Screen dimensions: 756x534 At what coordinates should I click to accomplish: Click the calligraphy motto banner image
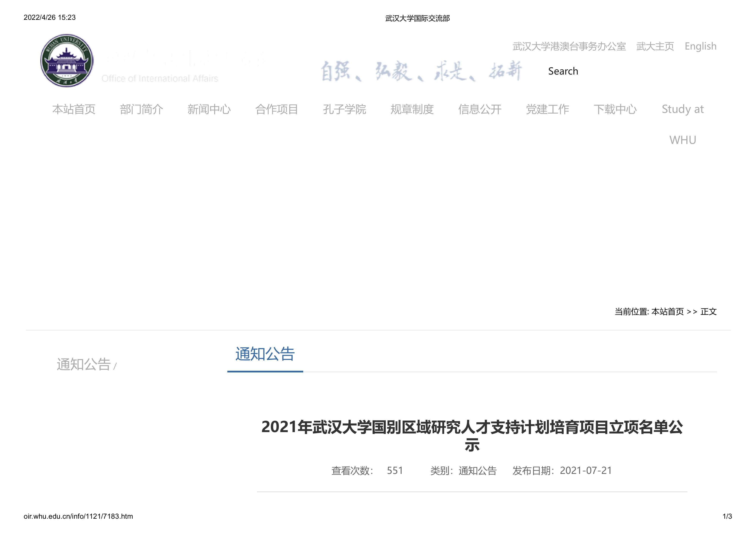tap(421, 71)
